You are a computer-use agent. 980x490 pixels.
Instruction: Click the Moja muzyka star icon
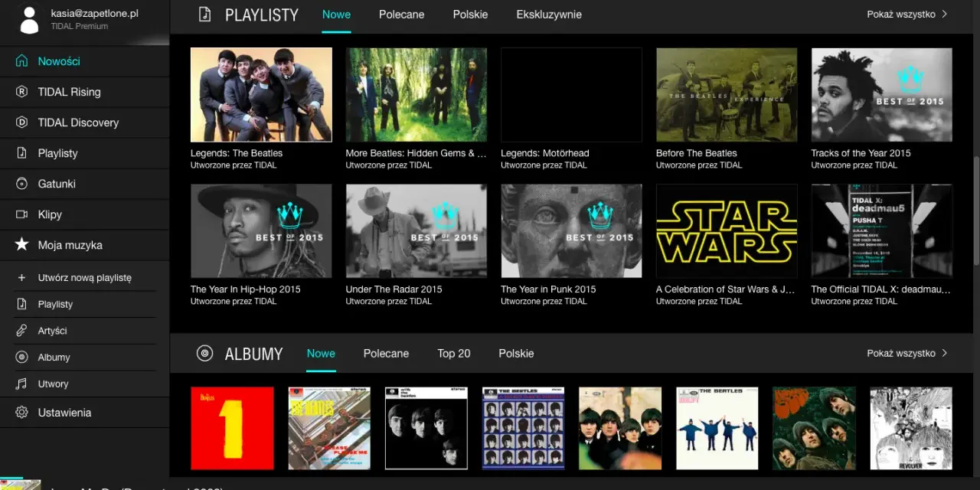pyautogui.click(x=22, y=245)
